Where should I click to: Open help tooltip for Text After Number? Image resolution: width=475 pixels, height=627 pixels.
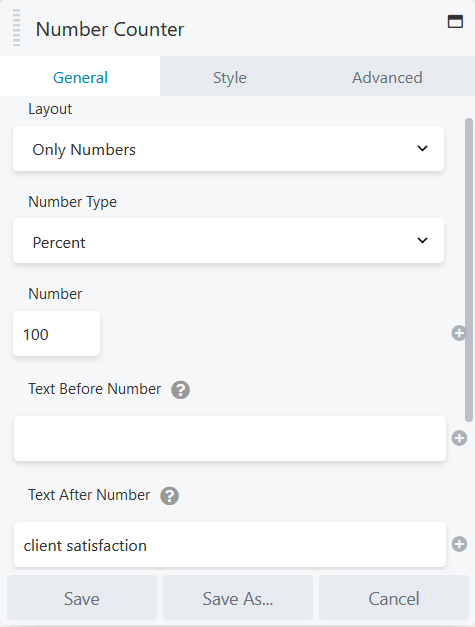tap(170, 496)
